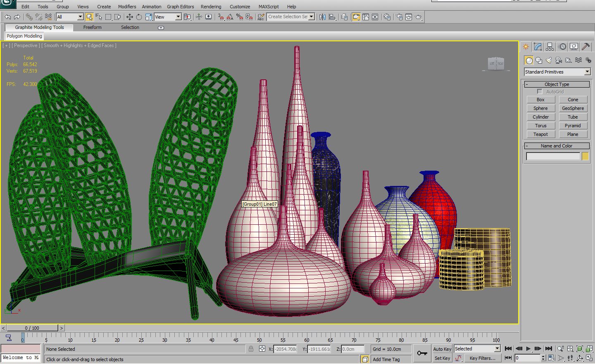This screenshot has height=364, width=595.
Task: Click the Teapot primitive button
Action: 540,134
